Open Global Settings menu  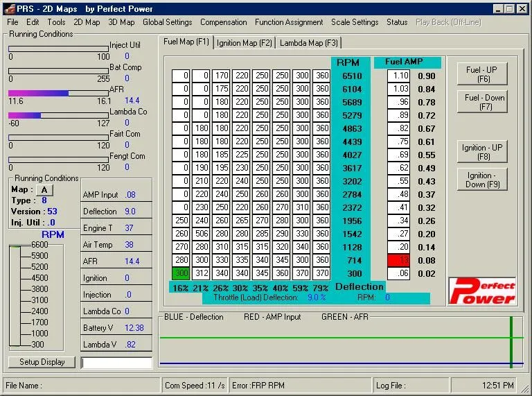pos(167,22)
